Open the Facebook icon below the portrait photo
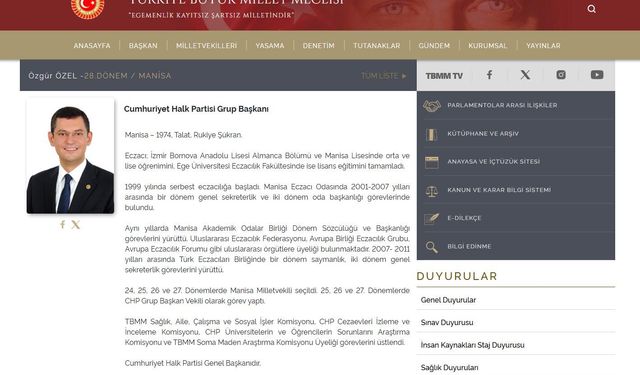The width and height of the screenshot is (640, 375). pyautogui.click(x=62, y=224)
